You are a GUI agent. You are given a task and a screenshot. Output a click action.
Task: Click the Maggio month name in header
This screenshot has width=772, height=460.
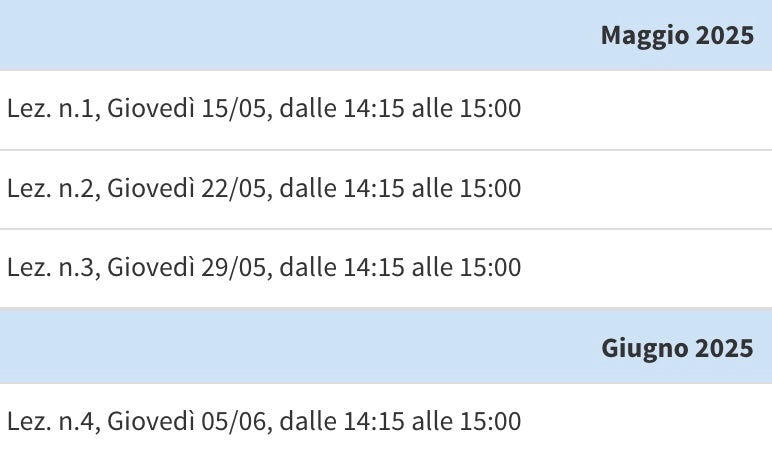pos(644,36)
